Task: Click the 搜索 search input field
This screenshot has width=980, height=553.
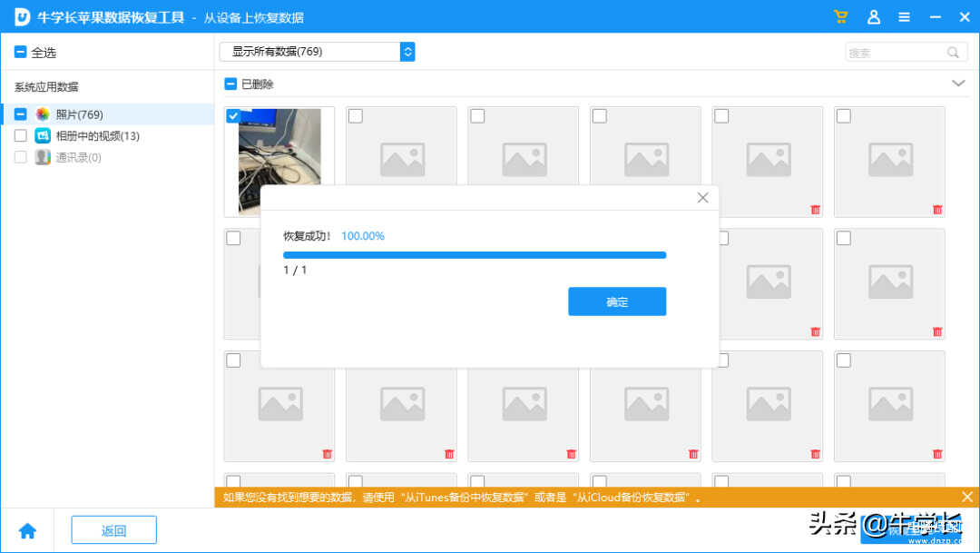Action: tap(894, 53)
